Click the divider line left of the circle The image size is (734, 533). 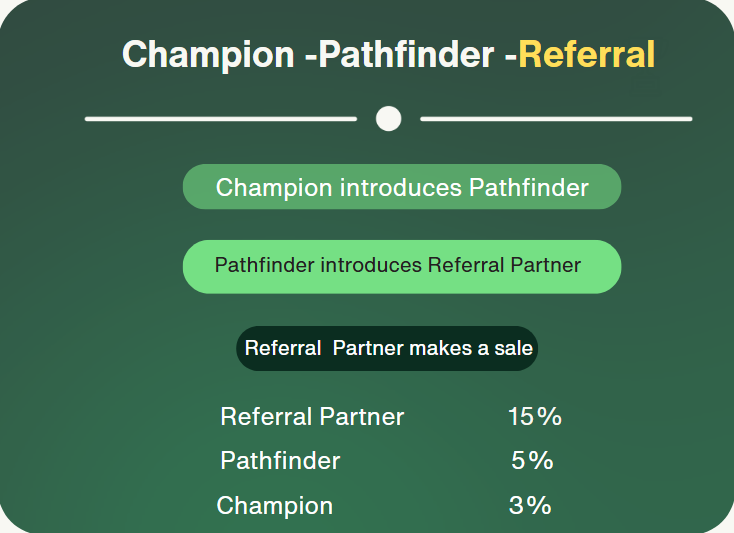(220, 119)
